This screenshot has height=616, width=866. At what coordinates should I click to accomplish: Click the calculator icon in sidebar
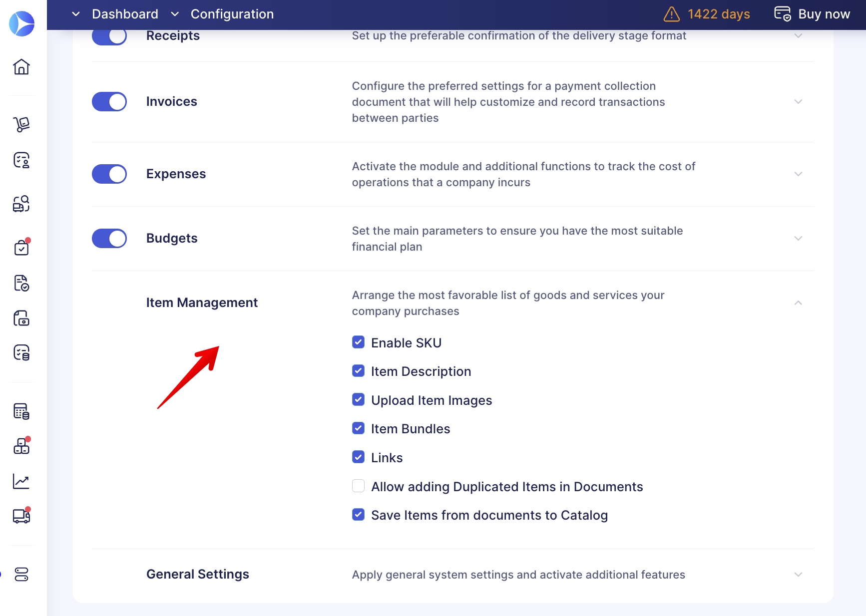click(x=21, y=411)
